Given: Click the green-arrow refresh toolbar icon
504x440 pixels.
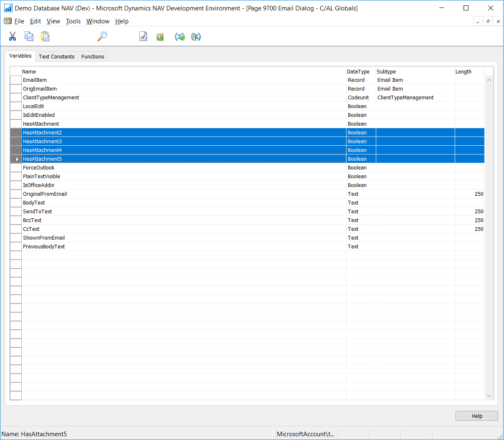Looking at the screenshot, I should [160, 37].
